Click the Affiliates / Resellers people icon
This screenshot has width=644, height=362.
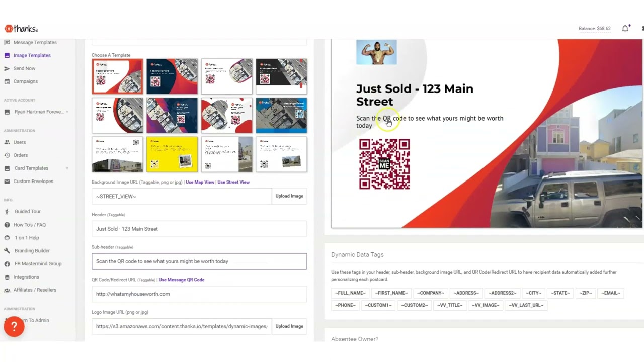(7, 290)
